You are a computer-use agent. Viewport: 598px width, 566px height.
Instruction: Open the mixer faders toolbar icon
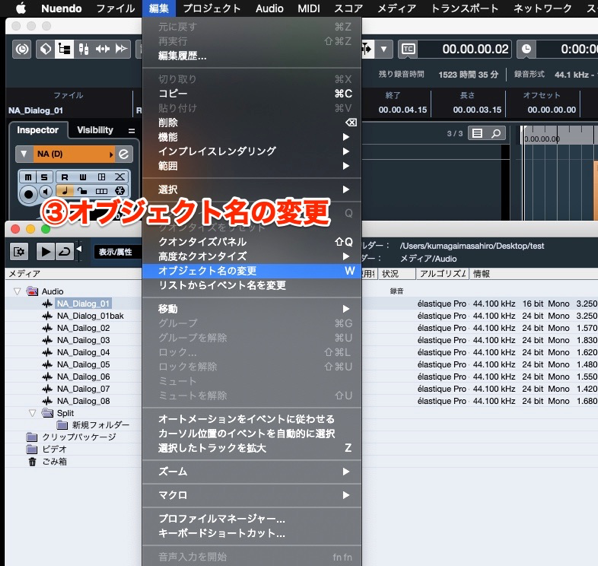click(84, 49)
